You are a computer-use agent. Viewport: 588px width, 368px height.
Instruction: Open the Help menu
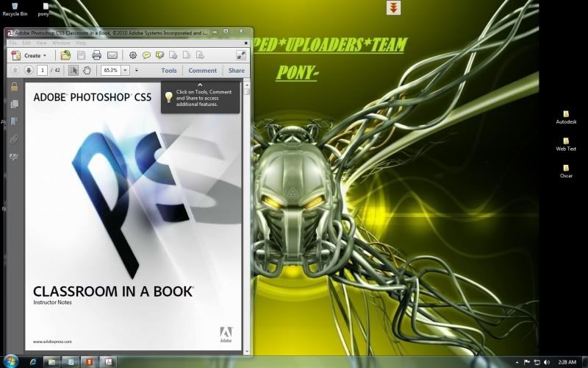[x=81, y=43]
